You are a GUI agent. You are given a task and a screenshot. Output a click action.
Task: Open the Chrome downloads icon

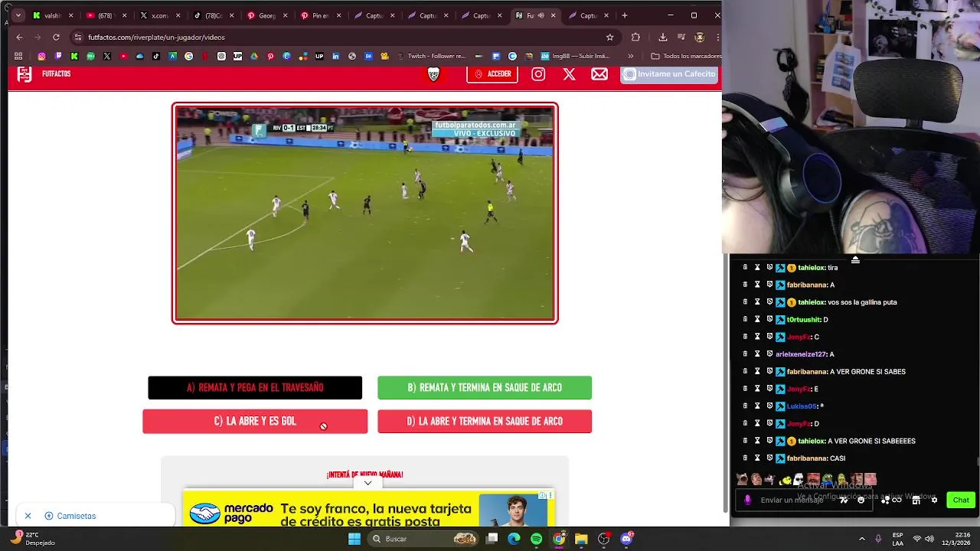pyautogui.click(x=663, y=37)
